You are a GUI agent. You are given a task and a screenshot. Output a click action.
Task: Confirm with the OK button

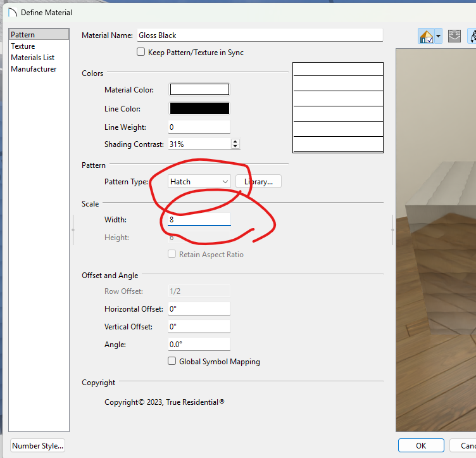point(421,445)
